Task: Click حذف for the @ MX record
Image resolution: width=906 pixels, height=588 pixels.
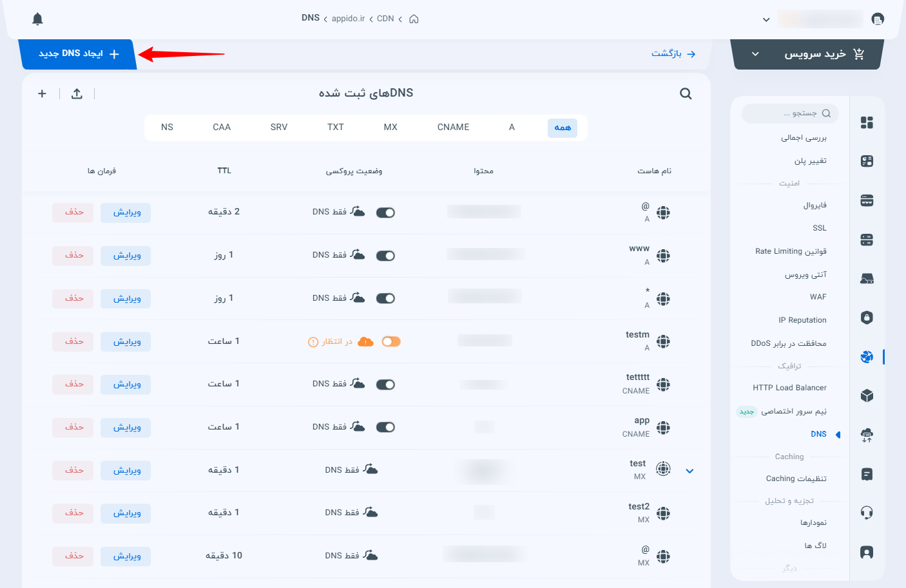Action: (73, 556)
